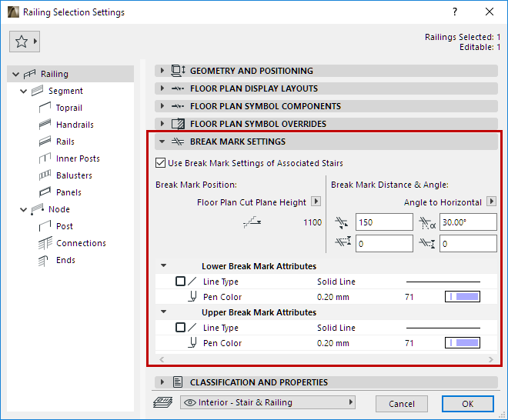Screen dimensions: 508x420
Task: Collapse the Segment tree node
Action: pos(23,92)
